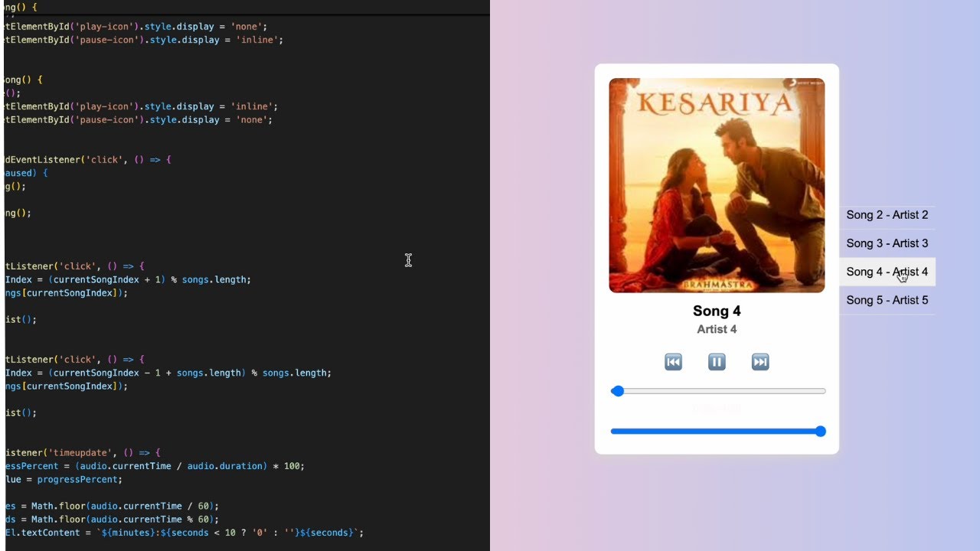Select Song 4 - Artist 4 in playlist
The height and width of the screenshot is (551, 980).
tap(887, 272)
